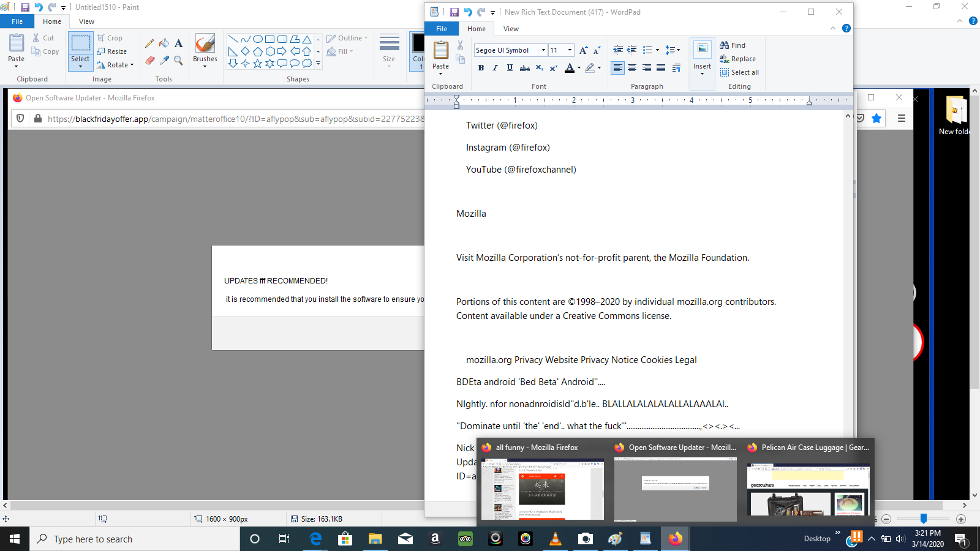Click the lock icon in Firefox address bar
Image resolution: width=980 pixels, height=551 pixels.
tap(38, 119)
